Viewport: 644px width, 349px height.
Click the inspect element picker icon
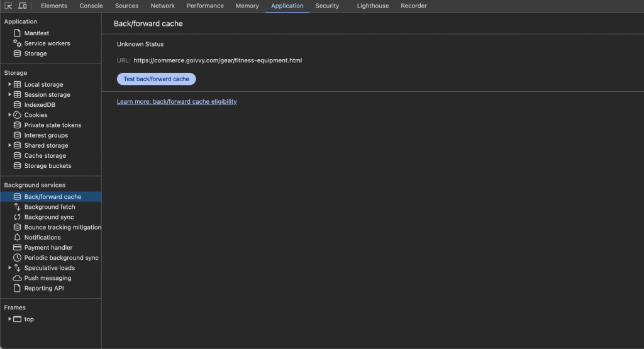tap(9, 6)
